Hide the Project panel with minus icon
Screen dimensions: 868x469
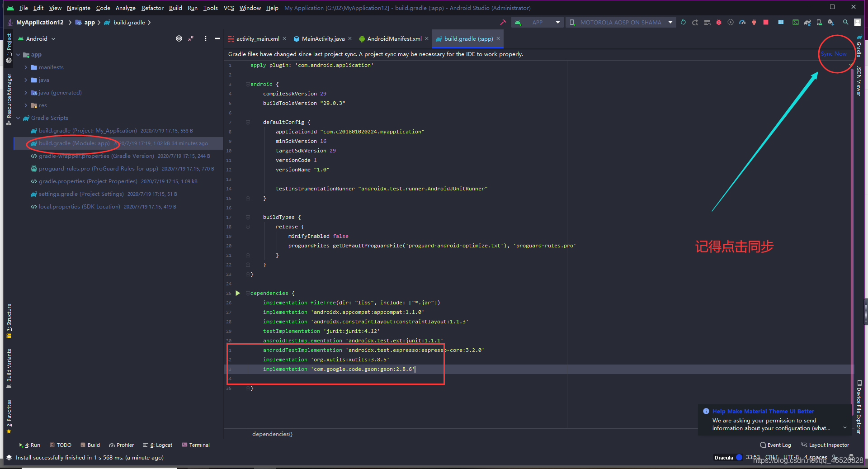click(217, 38)
